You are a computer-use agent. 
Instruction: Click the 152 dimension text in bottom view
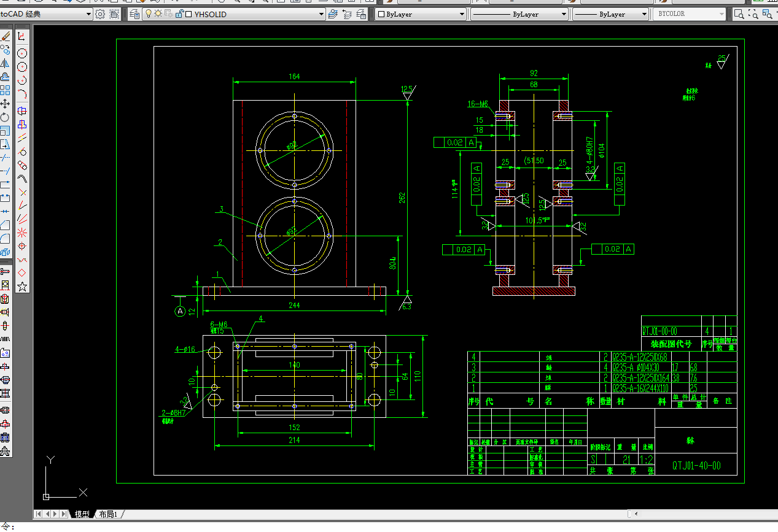[x=294, y=428]
